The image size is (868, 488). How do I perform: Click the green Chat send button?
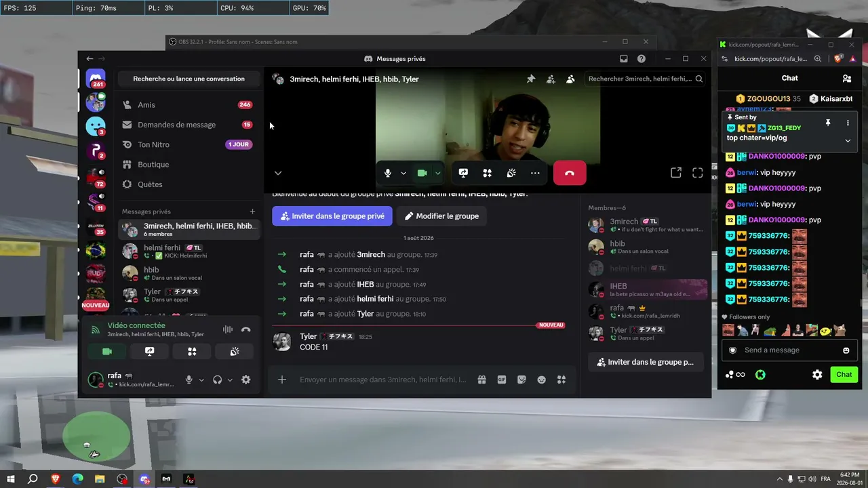(x=844, y=374)
